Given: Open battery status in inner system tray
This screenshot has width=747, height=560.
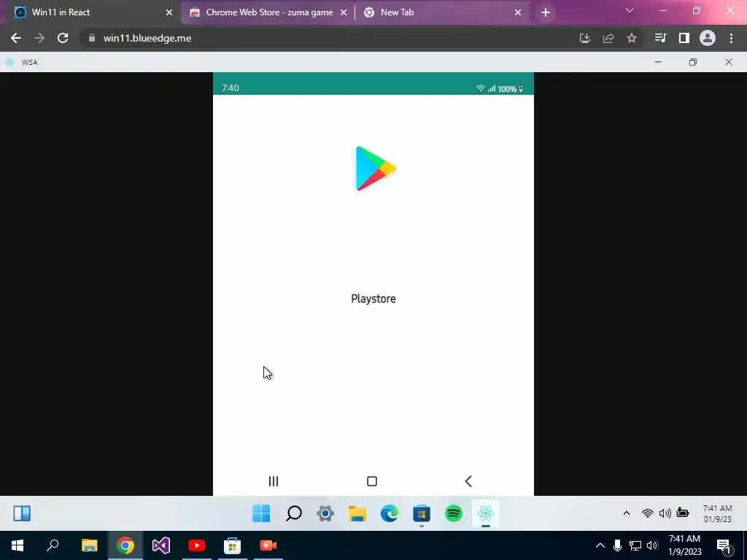Looking at the screenshot, I should pyautogui.click(x=683, y=513).
